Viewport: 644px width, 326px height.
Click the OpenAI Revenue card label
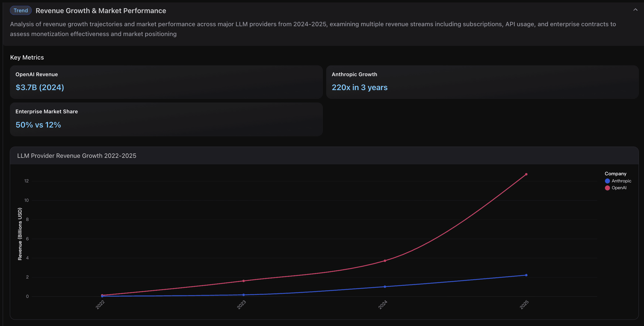coord(37,74)
